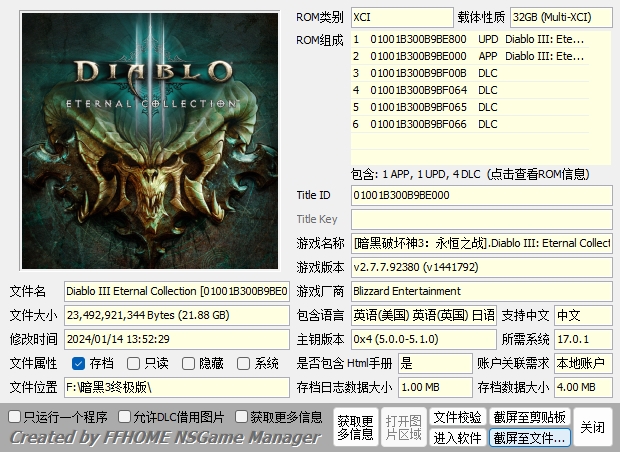Click 截屏至剪贴板 button

coord(530,417)
